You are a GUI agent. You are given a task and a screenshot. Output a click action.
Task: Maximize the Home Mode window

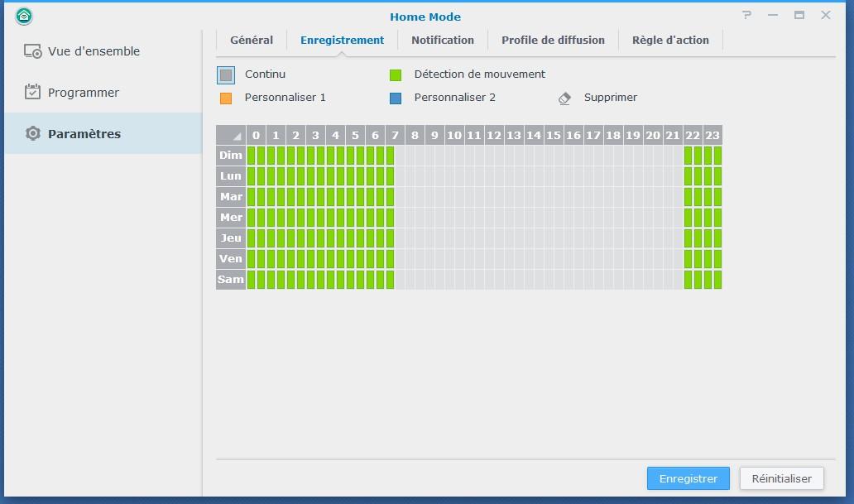799,15
